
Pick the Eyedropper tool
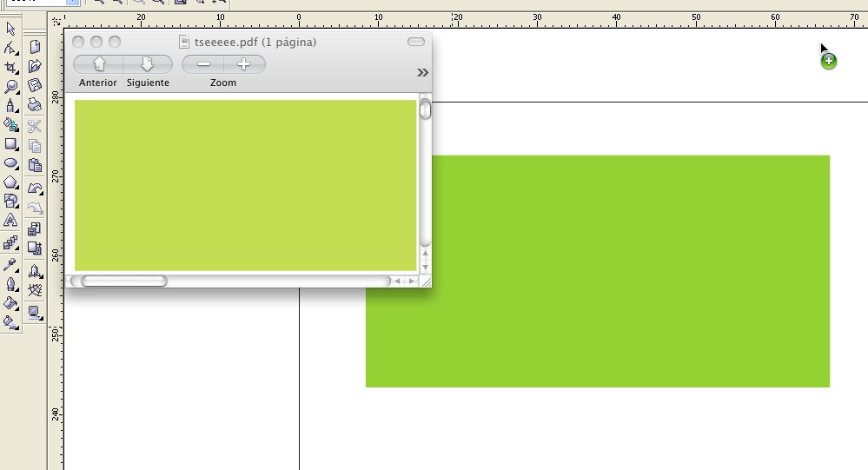coord(10,265)
